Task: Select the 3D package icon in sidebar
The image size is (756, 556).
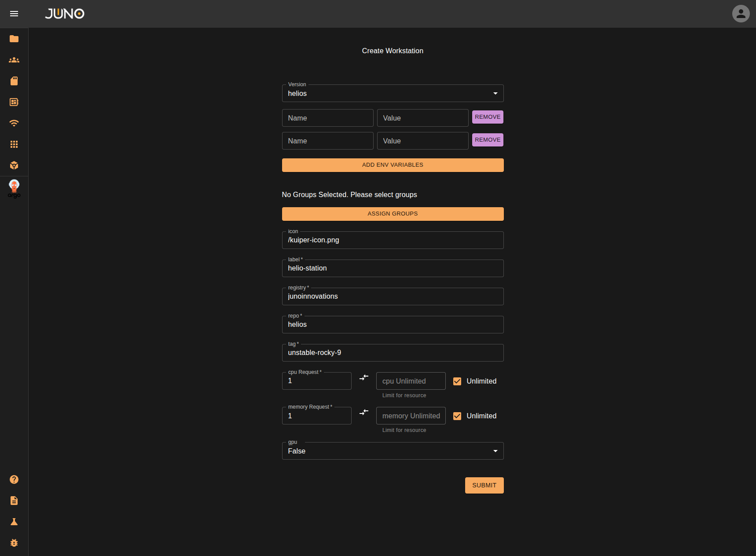Action: coord(14,165)
